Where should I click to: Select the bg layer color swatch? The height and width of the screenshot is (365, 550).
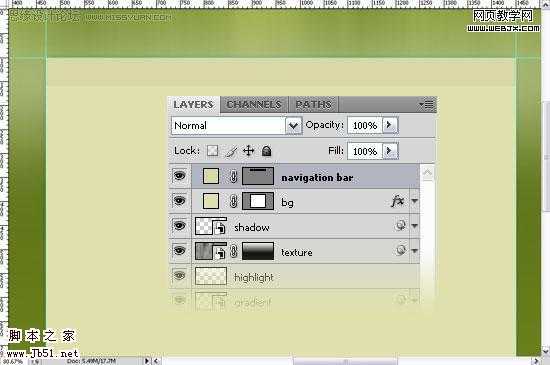tap(211, 201)
